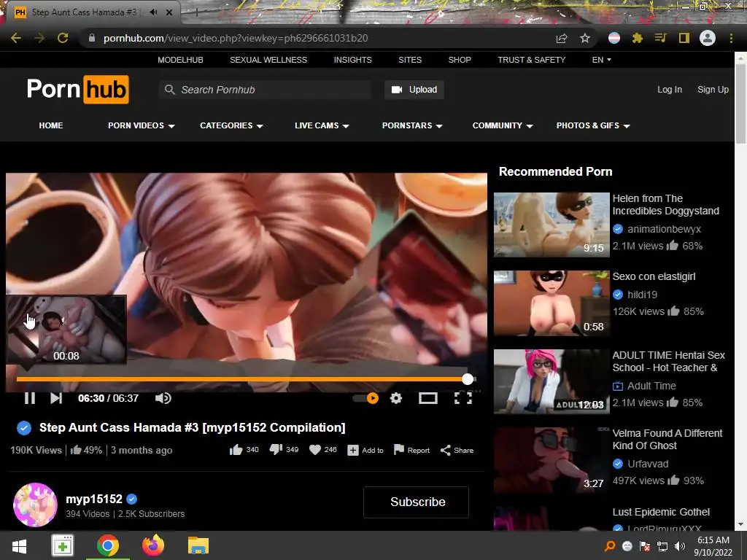
Task: Open the Chrome extensions puzzle icon
Action: [638, 38]
